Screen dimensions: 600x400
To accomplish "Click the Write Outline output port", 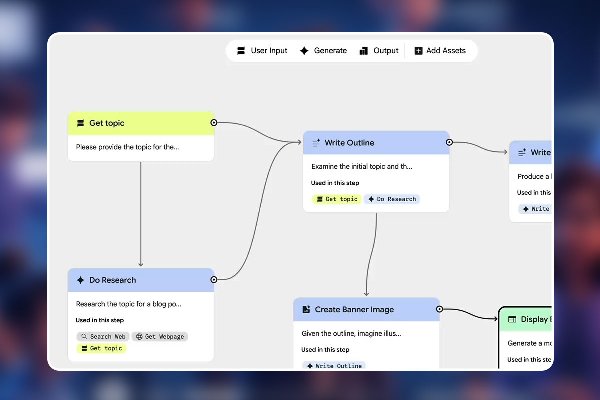I will [449, 142].
